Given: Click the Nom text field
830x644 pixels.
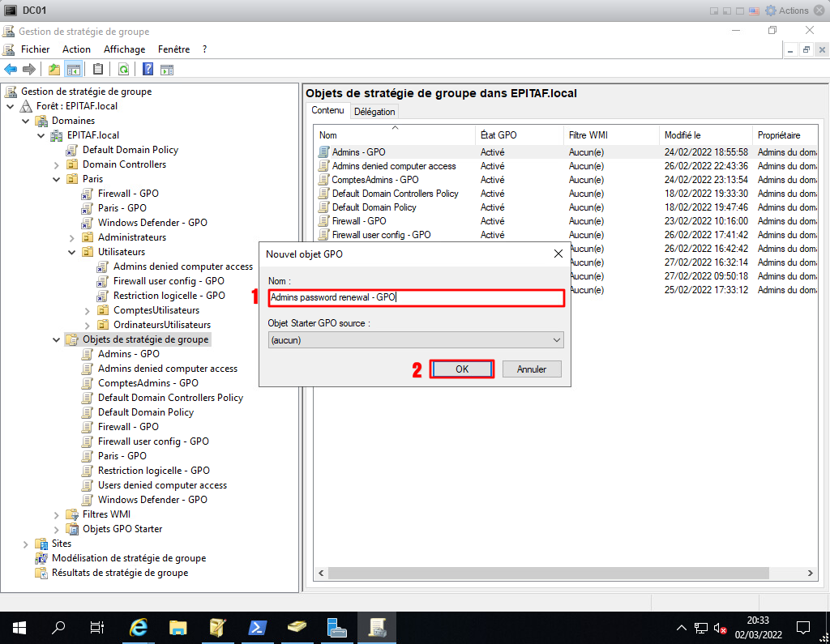Looking at the screenshot, I should coord(416,298).
